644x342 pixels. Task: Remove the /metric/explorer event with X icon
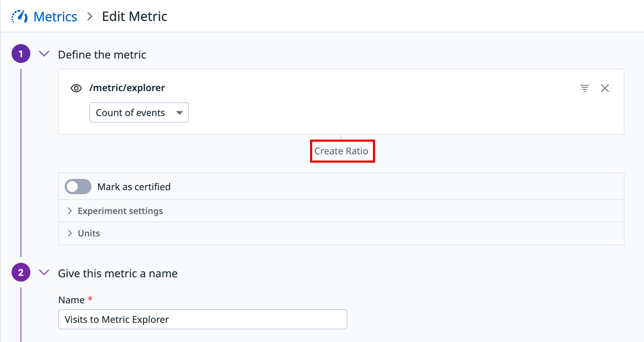pos(605,88)
